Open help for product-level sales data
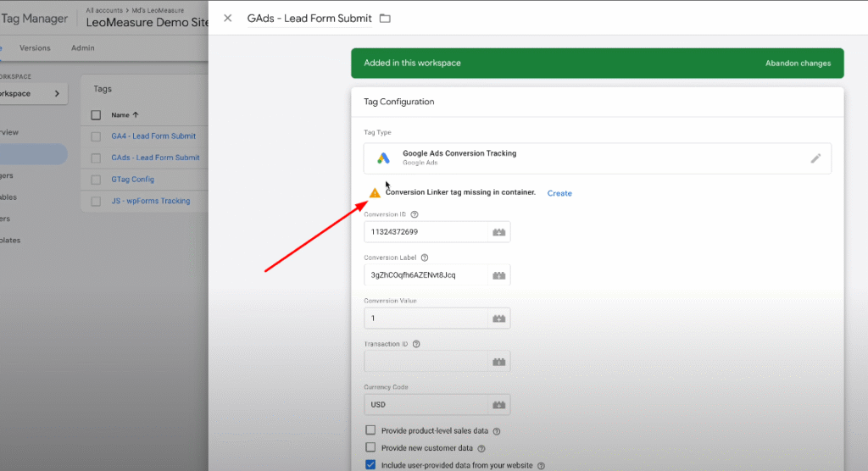The image size is (868, 471). [497, 431]
